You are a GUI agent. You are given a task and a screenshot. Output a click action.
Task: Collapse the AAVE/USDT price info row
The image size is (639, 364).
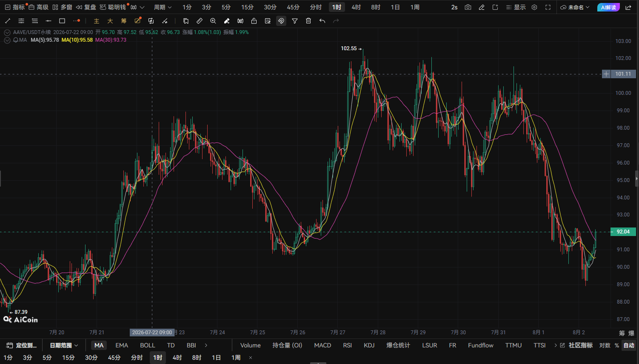tap(7, 32)
